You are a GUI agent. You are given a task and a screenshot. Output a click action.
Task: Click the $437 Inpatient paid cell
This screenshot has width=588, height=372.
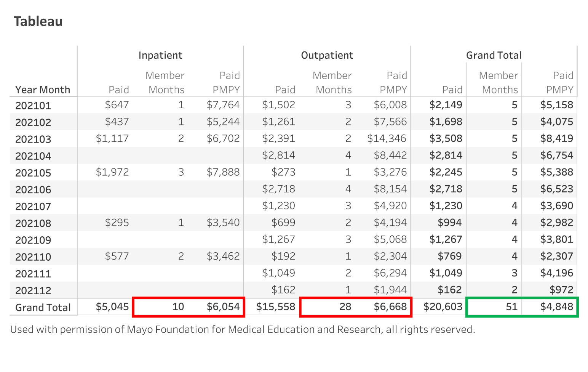[x=117, y=122]
